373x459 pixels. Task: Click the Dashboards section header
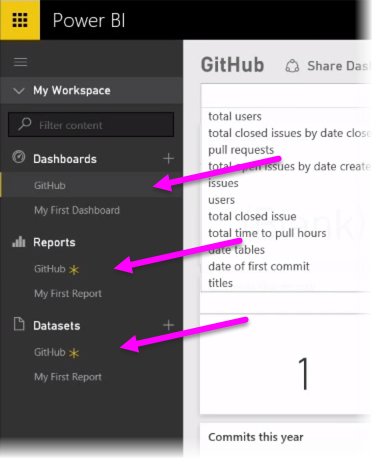click(65, 159)
